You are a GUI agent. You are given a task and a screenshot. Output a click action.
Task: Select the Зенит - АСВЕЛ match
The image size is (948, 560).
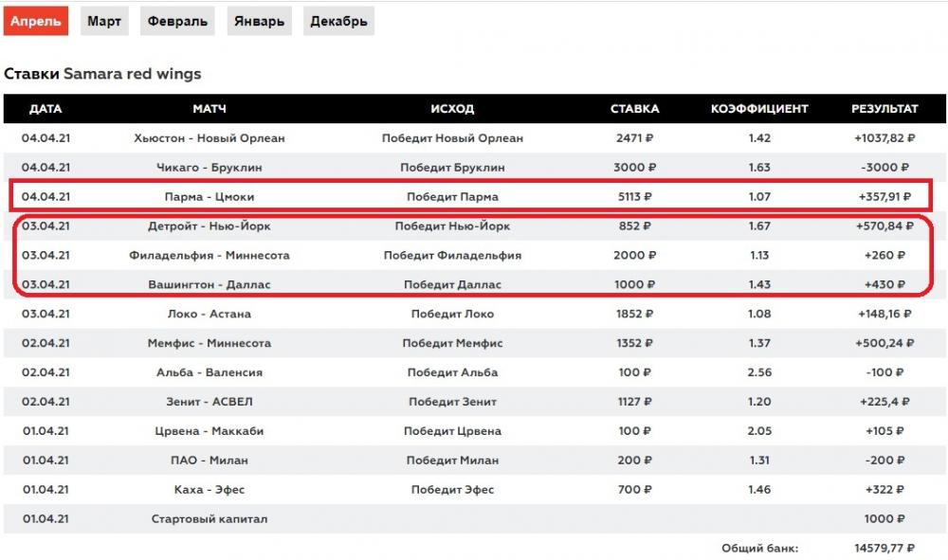click(x=210, y=402)
